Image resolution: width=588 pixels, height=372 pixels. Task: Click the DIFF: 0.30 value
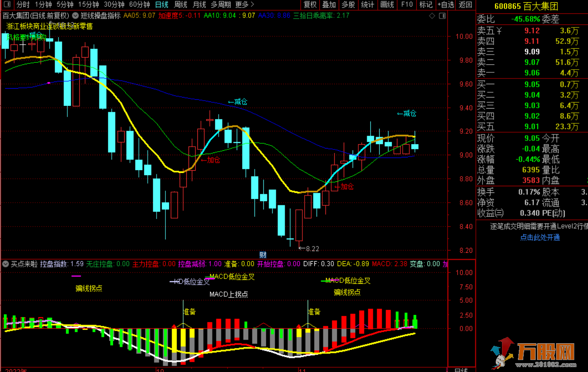319,264
